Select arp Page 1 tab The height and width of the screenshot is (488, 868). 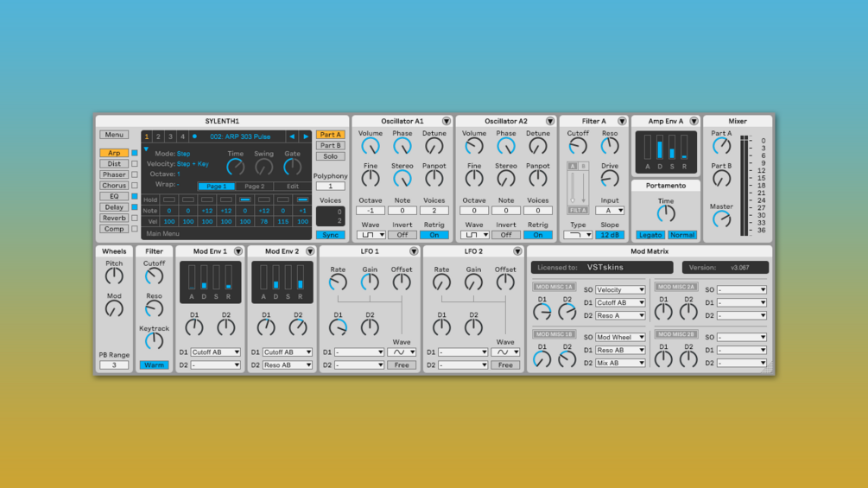[216, 187]
